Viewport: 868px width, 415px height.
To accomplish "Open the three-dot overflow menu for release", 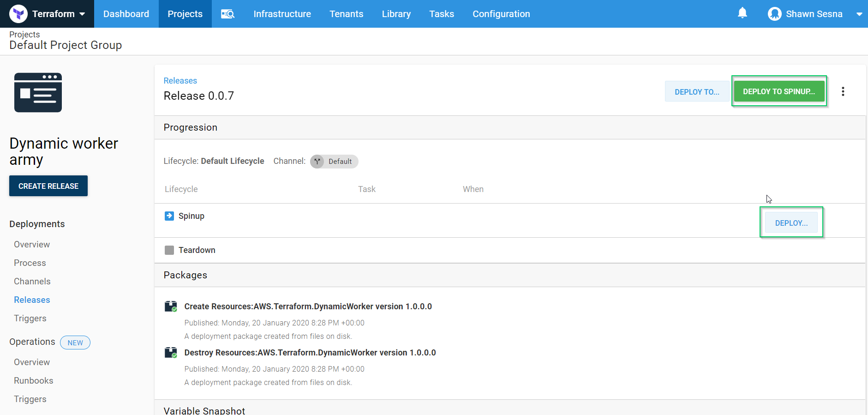I will pyautogui.click(x=843, y=91).
